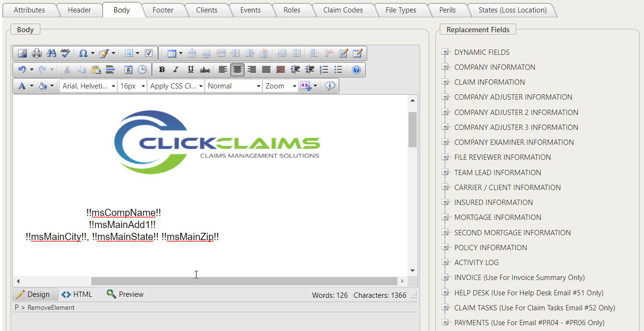The image size is (644, 331).
Task: Click the !!msCompName!! placeholder text
Action: coord(124,213)
